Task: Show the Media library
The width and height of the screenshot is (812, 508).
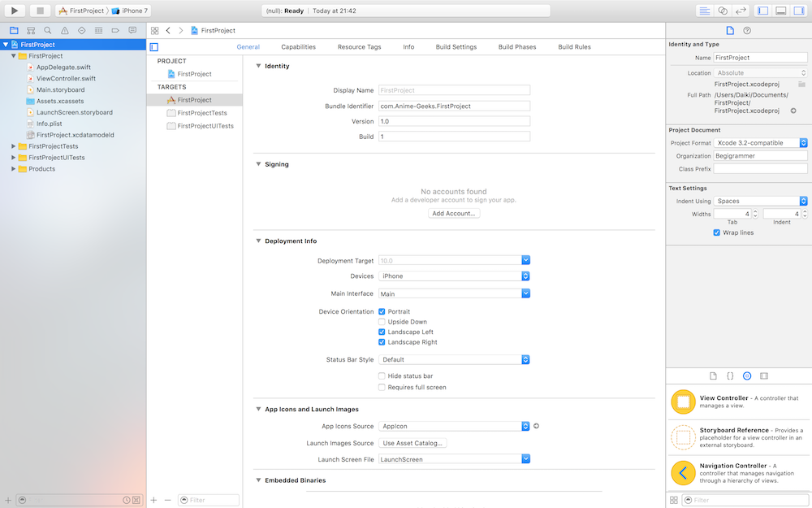Action: pos(764,376)
